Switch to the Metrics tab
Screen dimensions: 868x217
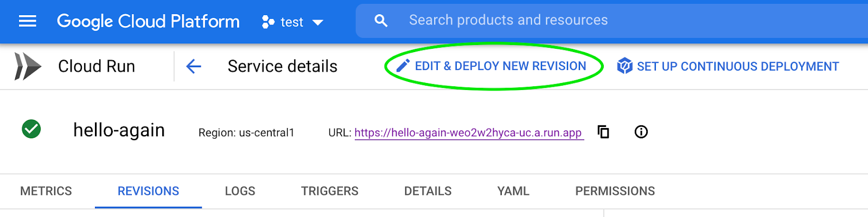[46, 191]
